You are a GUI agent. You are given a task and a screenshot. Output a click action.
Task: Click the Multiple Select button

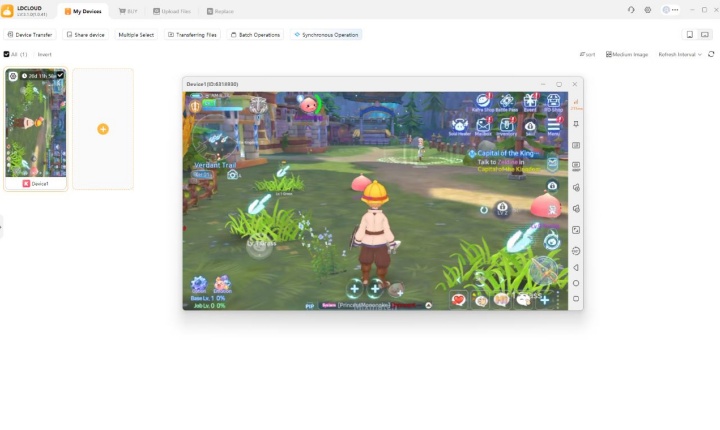[136, 34]
